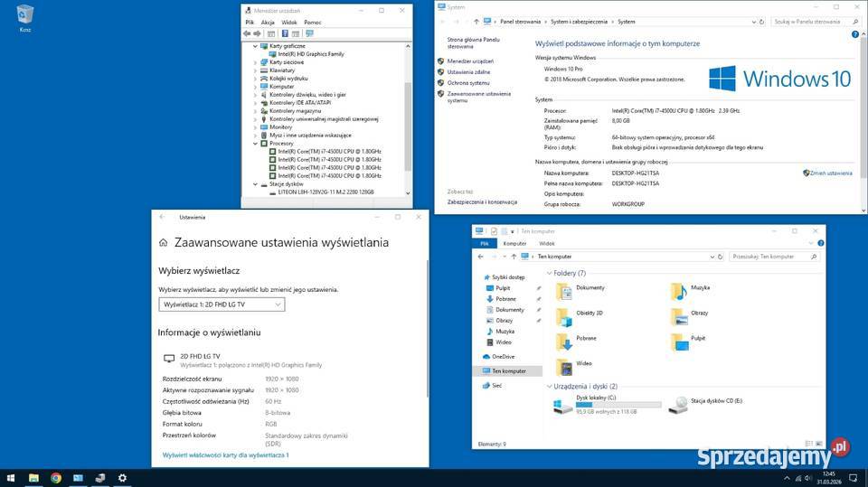Open Zaawansowane ustawienia systemu link

[479, 98]
